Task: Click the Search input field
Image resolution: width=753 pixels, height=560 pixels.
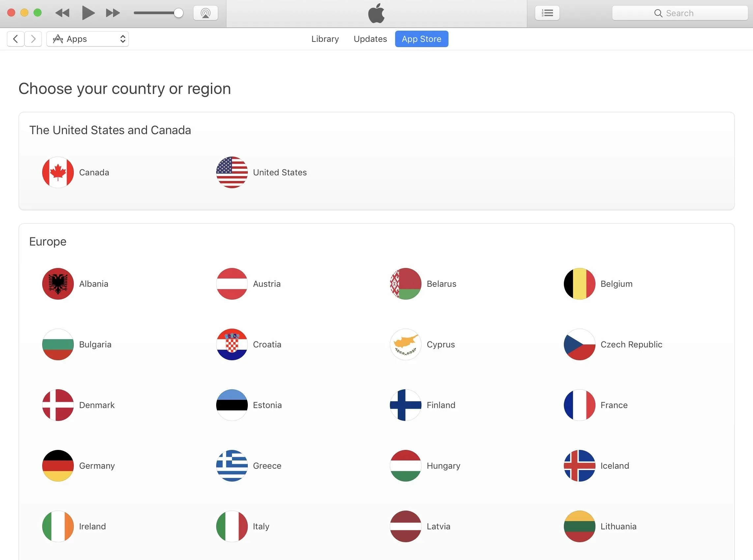Action: pos(680,13)
